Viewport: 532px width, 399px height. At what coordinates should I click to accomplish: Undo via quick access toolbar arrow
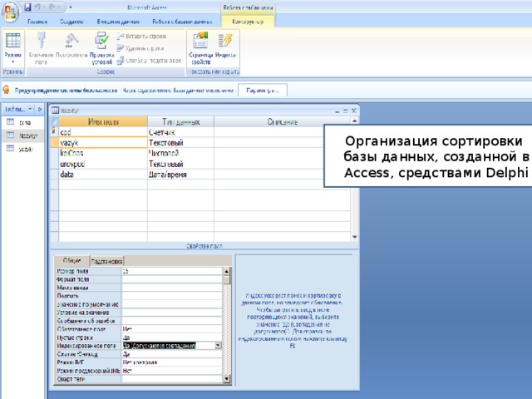pos(37,7)
